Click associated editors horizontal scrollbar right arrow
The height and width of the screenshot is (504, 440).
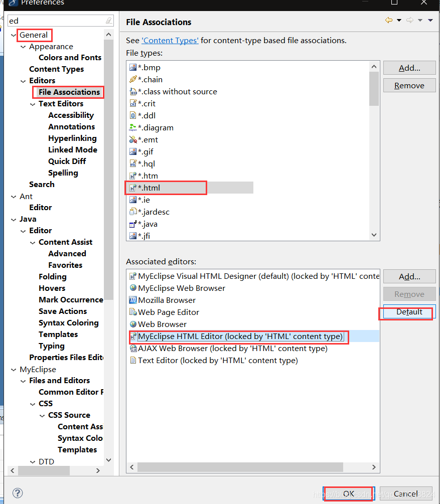pyautogui.click(x=374, y=467)
